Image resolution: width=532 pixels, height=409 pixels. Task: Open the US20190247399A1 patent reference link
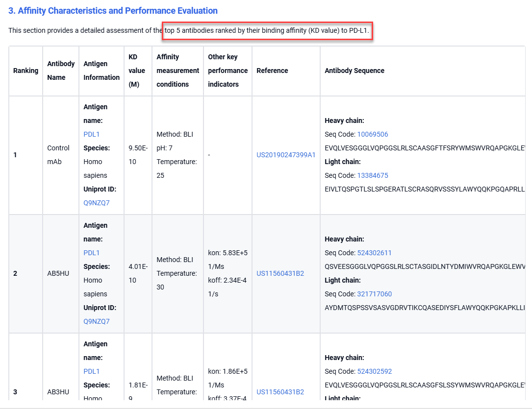(x=286, y=155)
